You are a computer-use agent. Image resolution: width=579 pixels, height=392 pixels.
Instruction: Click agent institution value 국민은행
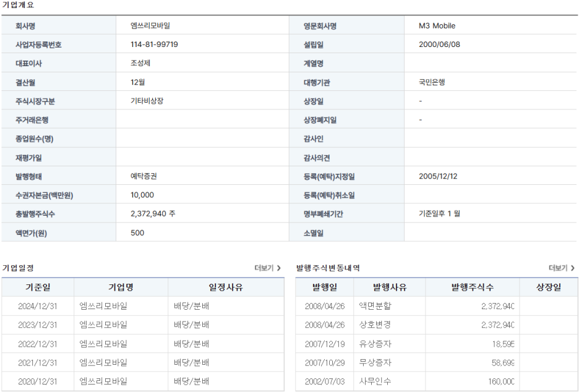coord(432,82)
